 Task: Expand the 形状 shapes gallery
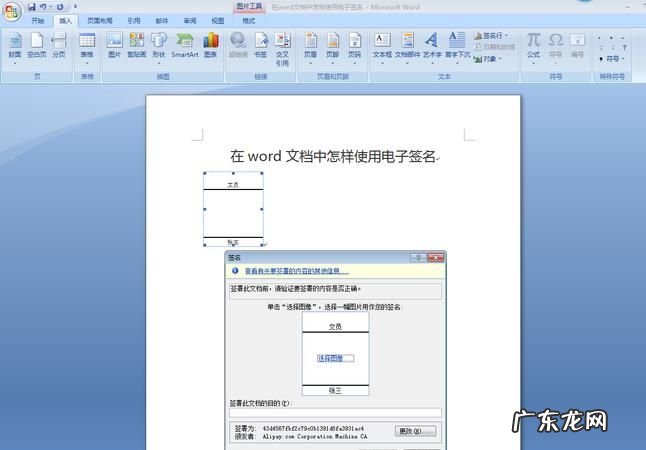tap(159, 45)
